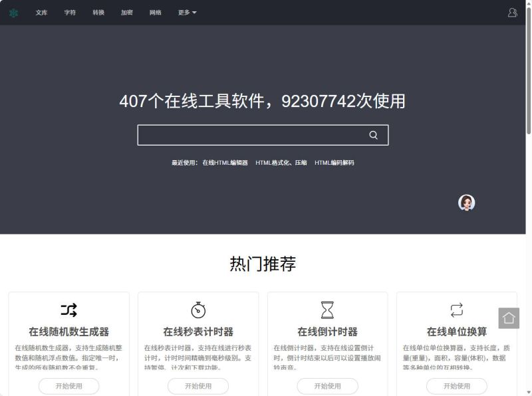Click the conversion arrows icon above 在线单位换算

point(456,310)
